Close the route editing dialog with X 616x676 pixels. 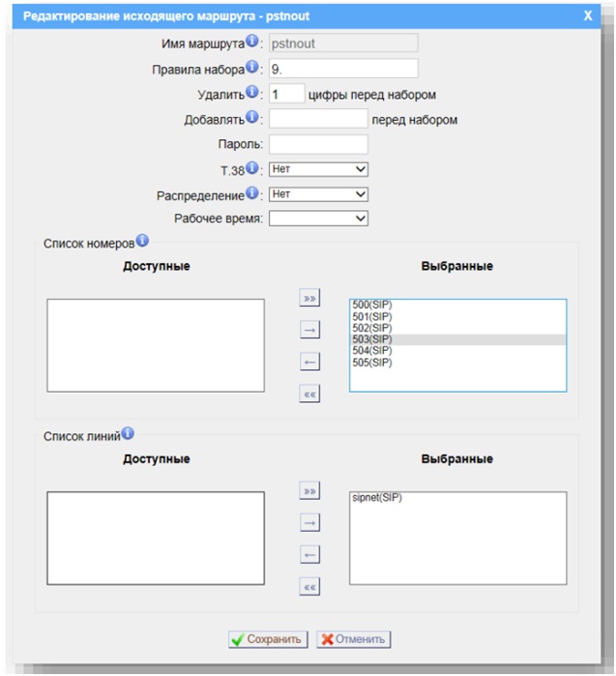[x=587, y=16]
